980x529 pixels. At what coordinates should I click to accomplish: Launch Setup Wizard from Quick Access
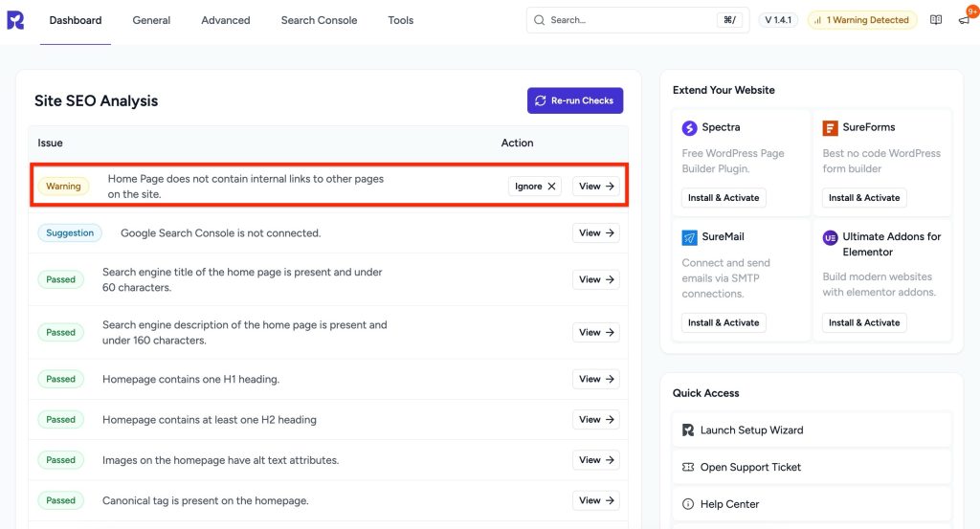coord(751,430)
